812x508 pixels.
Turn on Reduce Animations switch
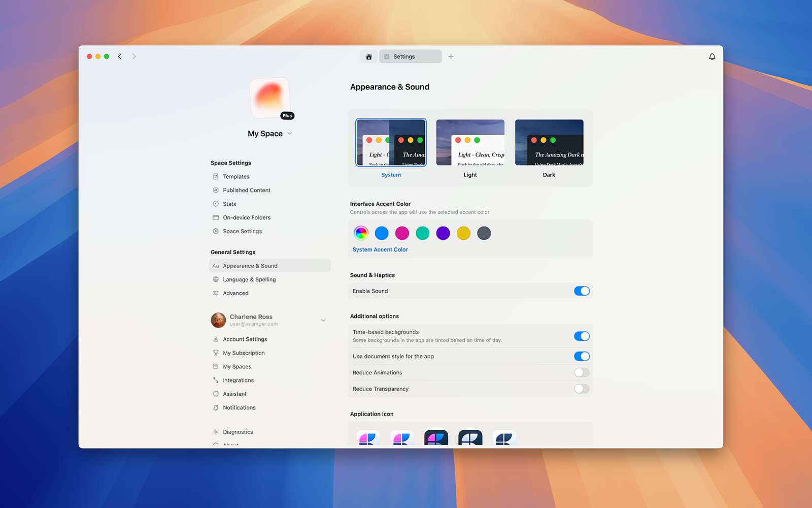pos(582,372)
